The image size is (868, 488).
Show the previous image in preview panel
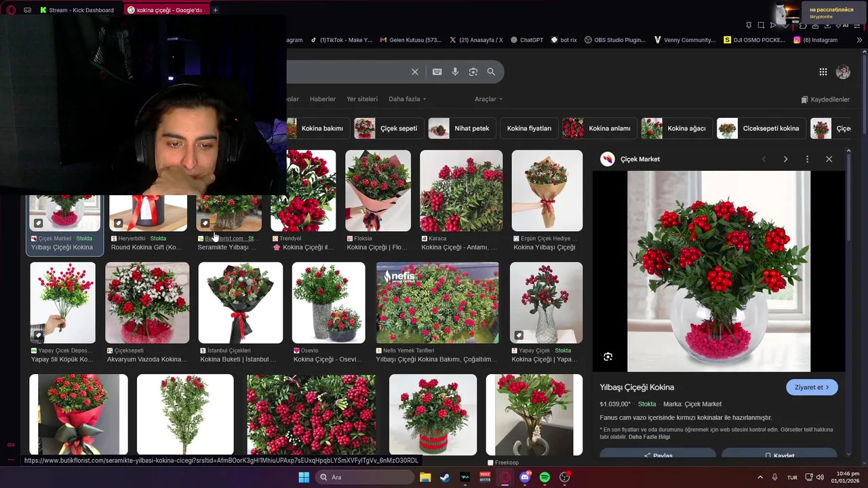(x=764, y=159)
